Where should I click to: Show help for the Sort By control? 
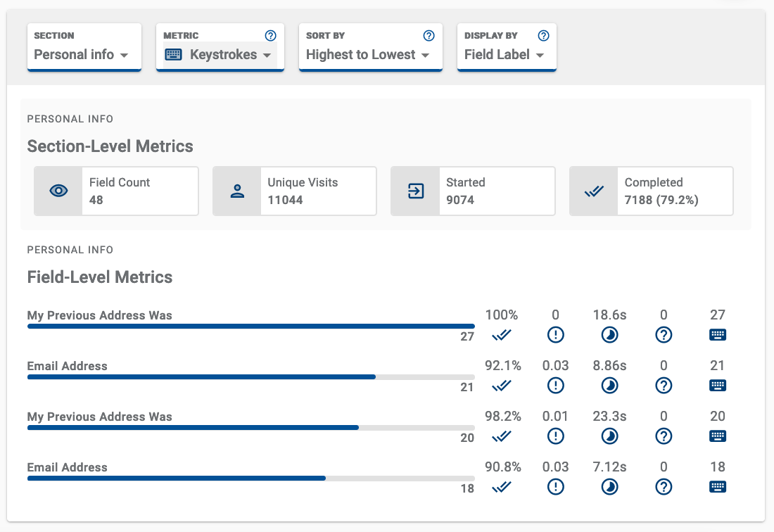click(429, 35)
